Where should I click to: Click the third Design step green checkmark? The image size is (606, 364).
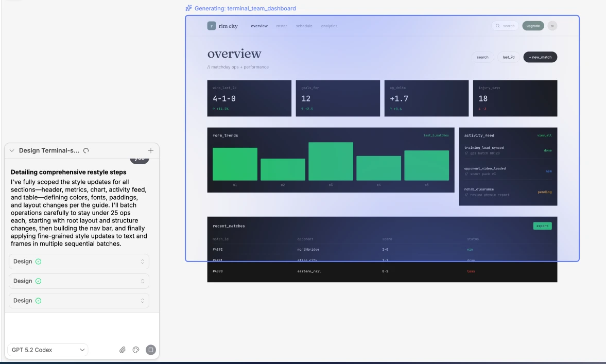[38, 301]
